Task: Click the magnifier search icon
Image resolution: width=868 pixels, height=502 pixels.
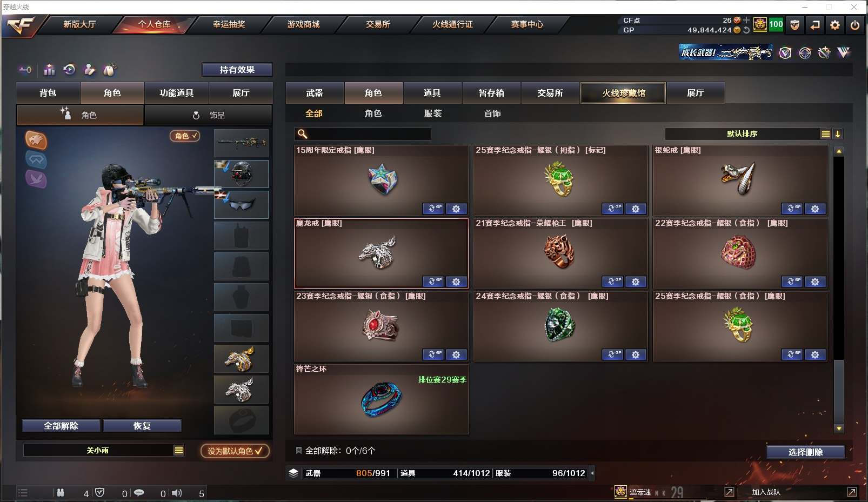Action: pos(303,134)
